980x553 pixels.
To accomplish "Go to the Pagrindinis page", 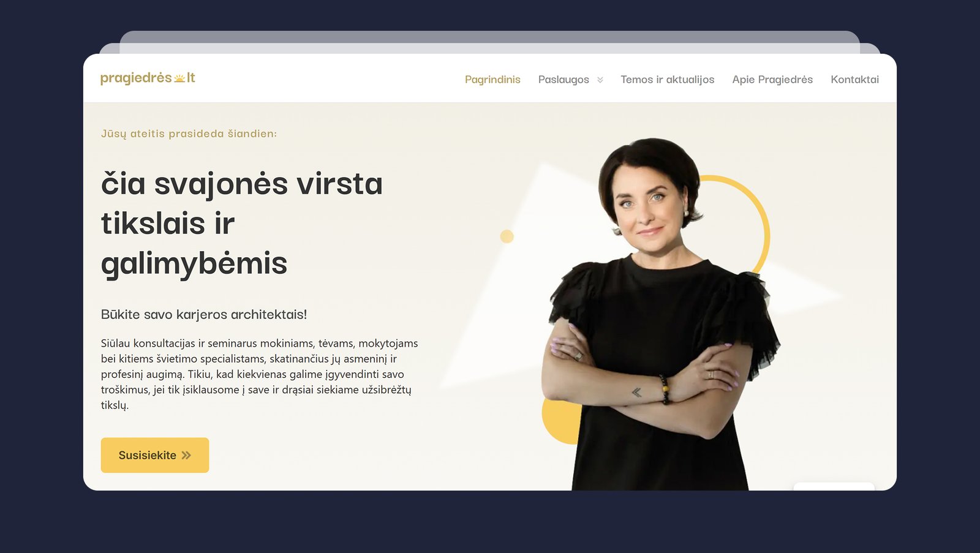I will (x=492, y=80).
